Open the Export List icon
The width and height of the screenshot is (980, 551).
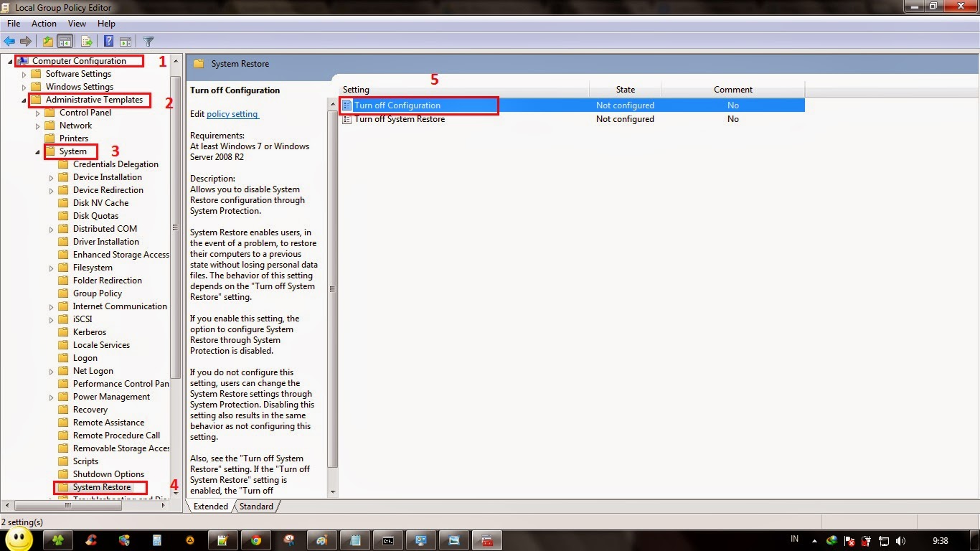(86, 41)
